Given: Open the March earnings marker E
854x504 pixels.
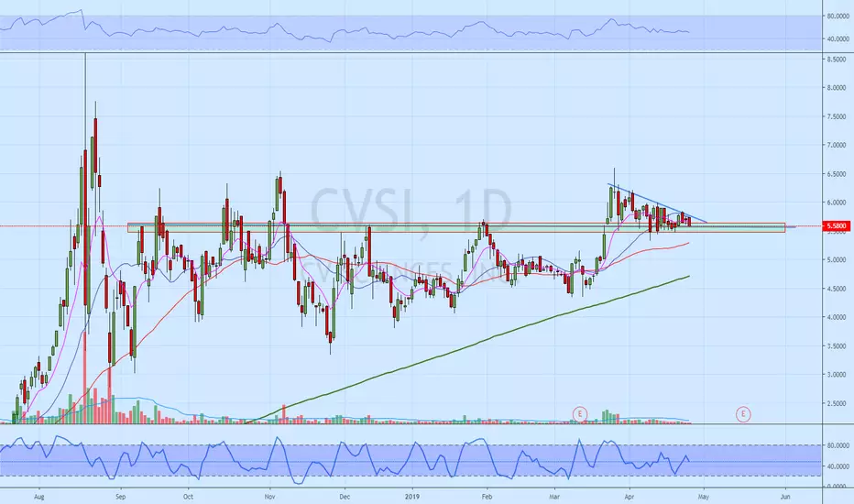Looking at the screenshot, I should click(580, 414).
